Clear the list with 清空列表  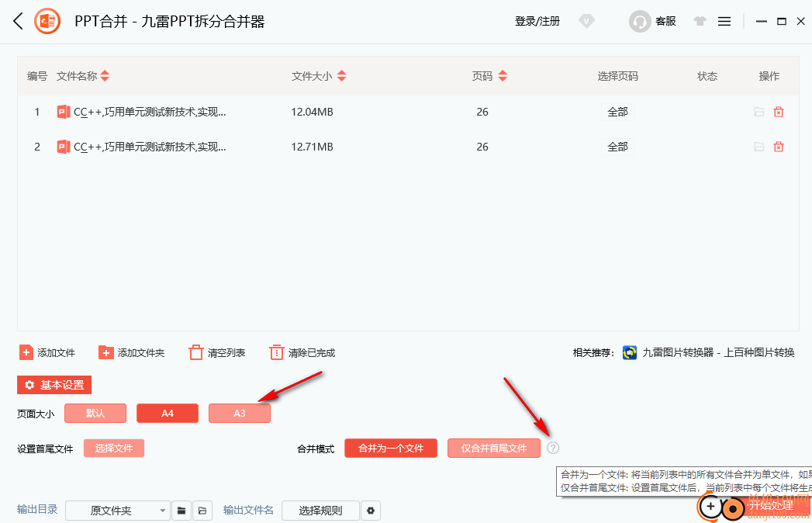217,352
